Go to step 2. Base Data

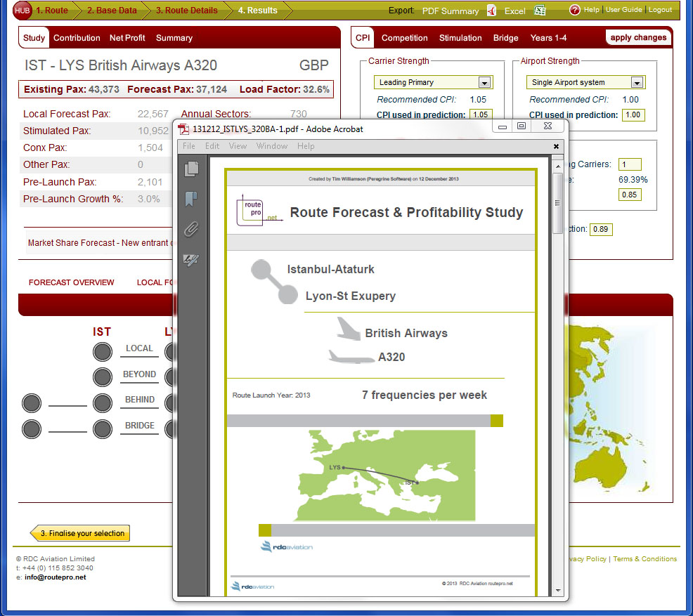click(x=112, y=10)
